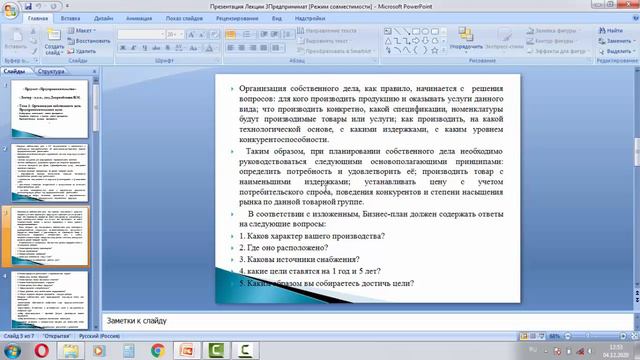The height and width of the screenshot is (360, 640).
Task: Click the Заметки к слайду notes field
Action: coord(367,321)
